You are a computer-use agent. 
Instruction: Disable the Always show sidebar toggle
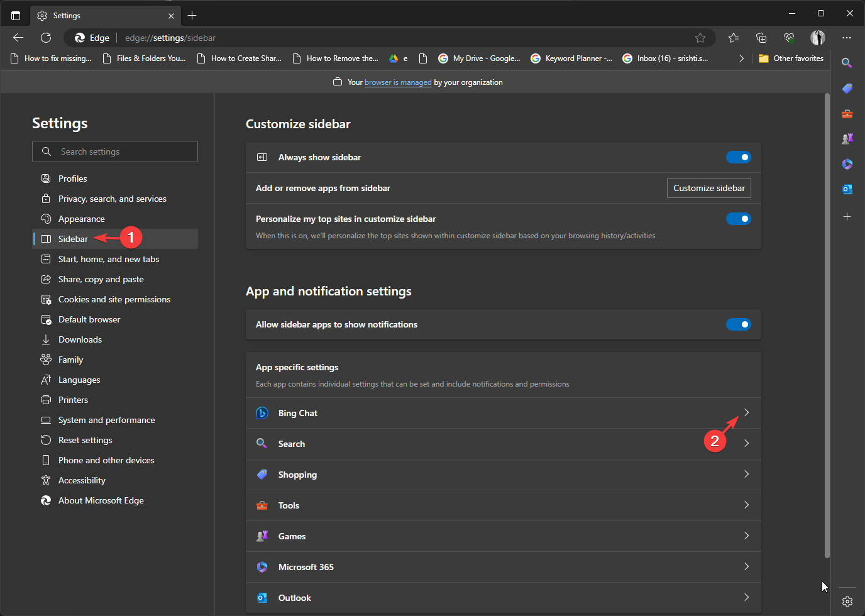739,157
